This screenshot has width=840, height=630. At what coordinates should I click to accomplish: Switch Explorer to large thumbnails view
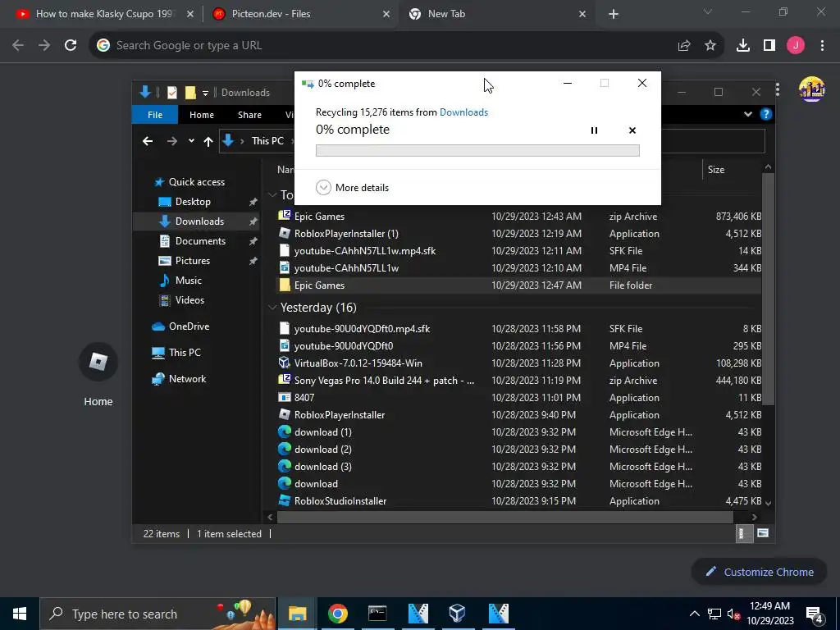tap(763, 533)
